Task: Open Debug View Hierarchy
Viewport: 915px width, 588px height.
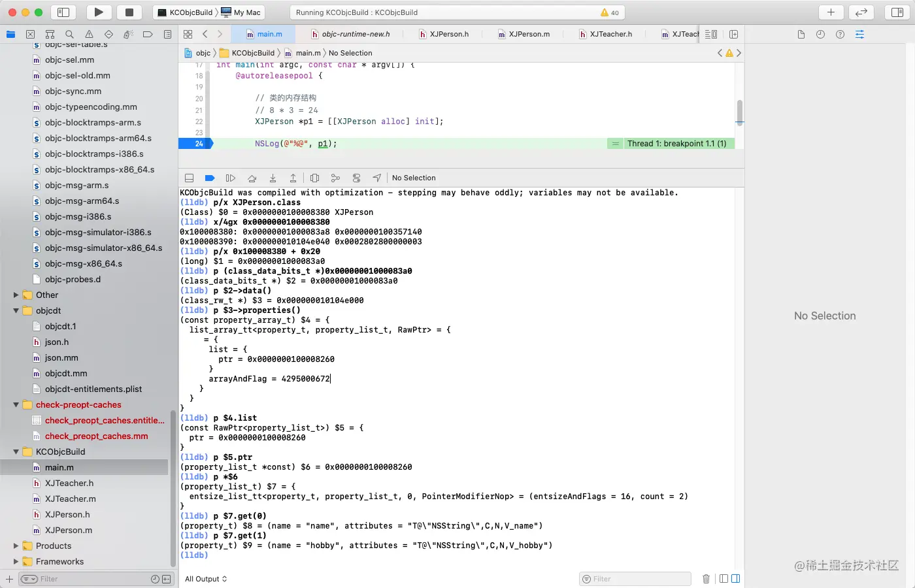Action: [x=314, y=178]
